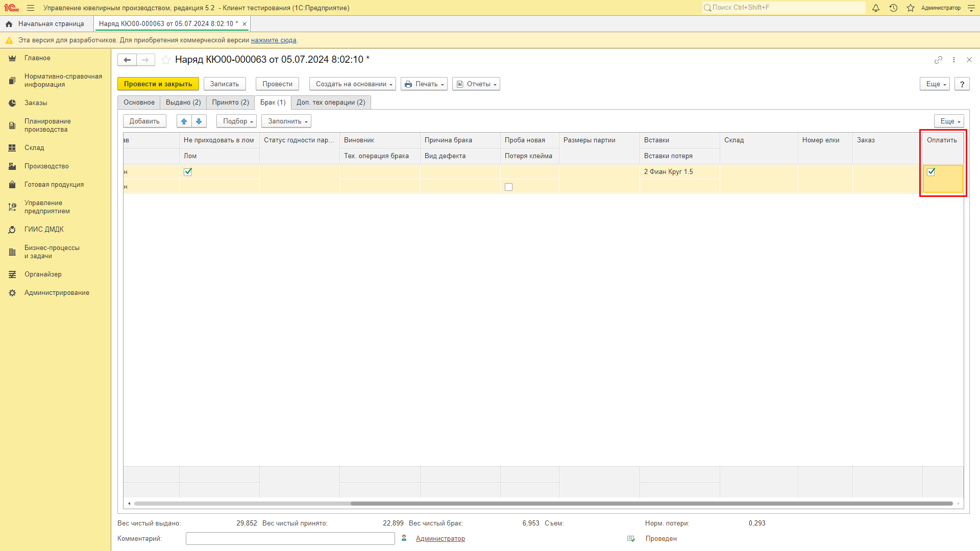Image resolution: width=980 pixels, height=551 pixels.
Task: Click Виновник column header
Action: [380, 140]
